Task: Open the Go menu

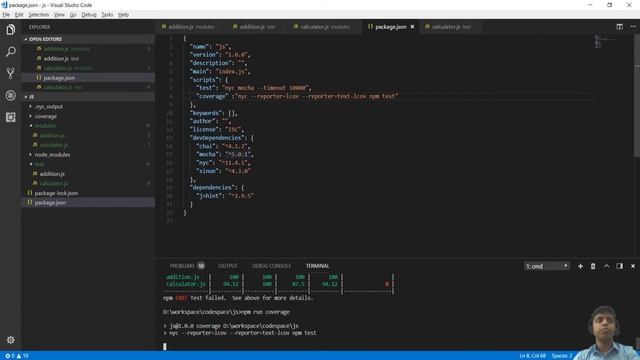Action: tap(73, 15)
